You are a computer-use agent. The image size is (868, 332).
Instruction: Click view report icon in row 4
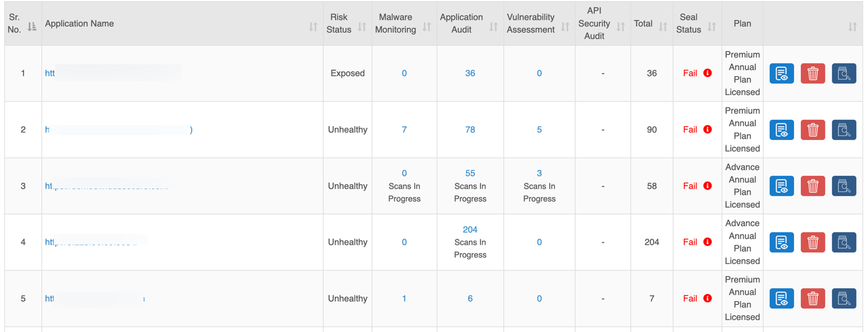[x=781, y=242]
